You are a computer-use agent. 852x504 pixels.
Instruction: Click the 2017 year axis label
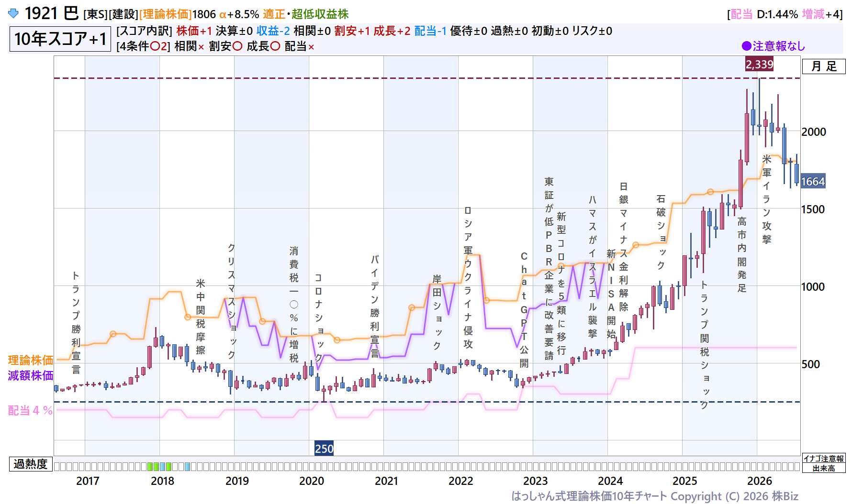click(x=88, y=481)
